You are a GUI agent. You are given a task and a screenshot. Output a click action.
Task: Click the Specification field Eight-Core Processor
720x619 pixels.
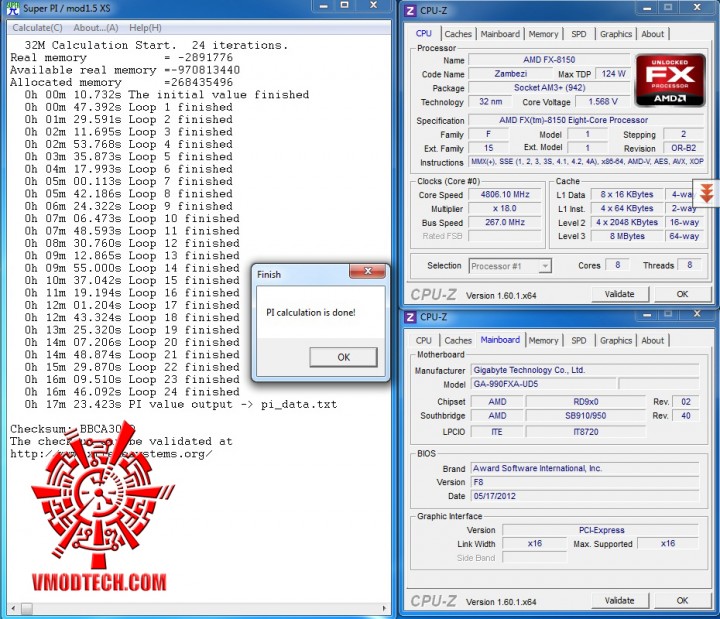(586, 120)
